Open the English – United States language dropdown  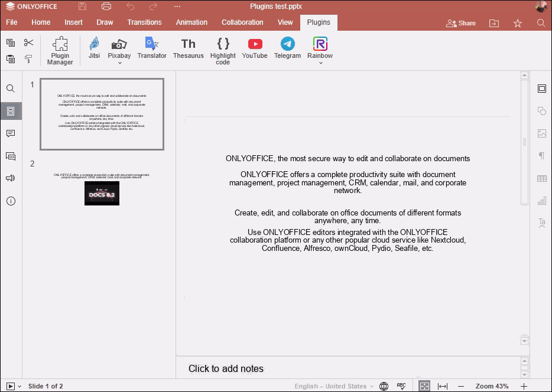335,386
